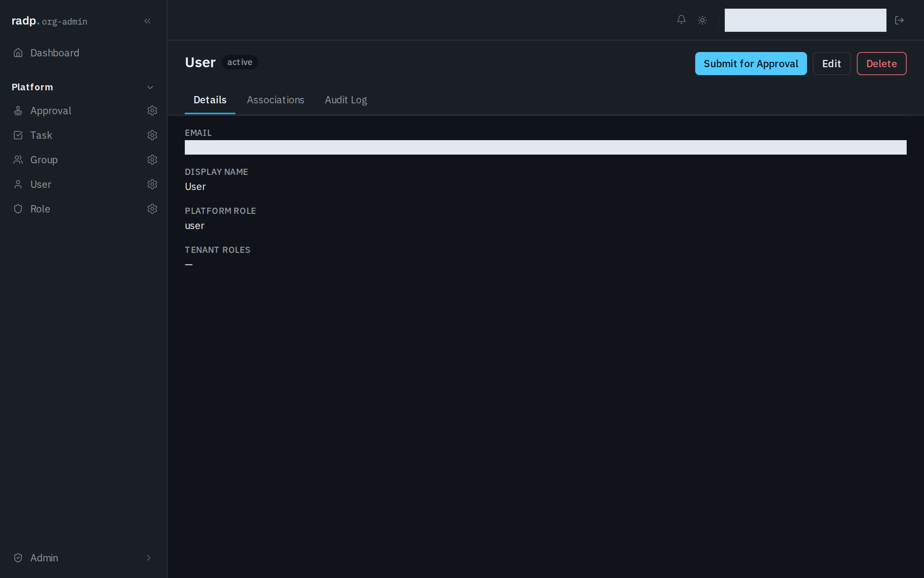Click the User person icon in sidebar
The height and width of the screenshot is (578, 924).
tap(18, 184)
